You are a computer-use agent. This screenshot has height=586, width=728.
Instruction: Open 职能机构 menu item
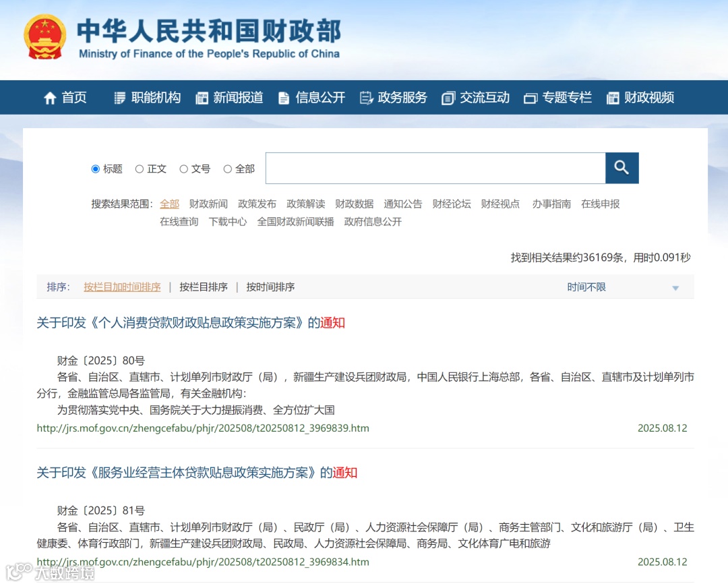click(x=156, y=98)
